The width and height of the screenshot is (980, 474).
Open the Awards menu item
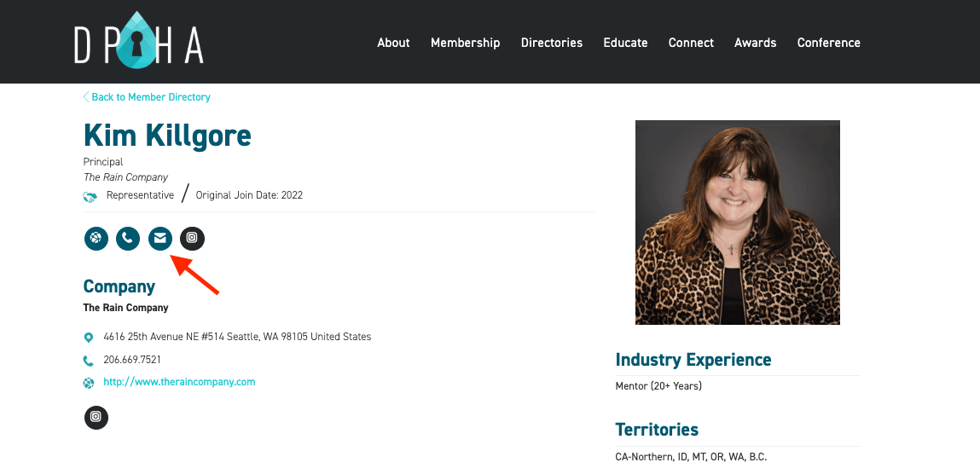[x=755, y=43]
